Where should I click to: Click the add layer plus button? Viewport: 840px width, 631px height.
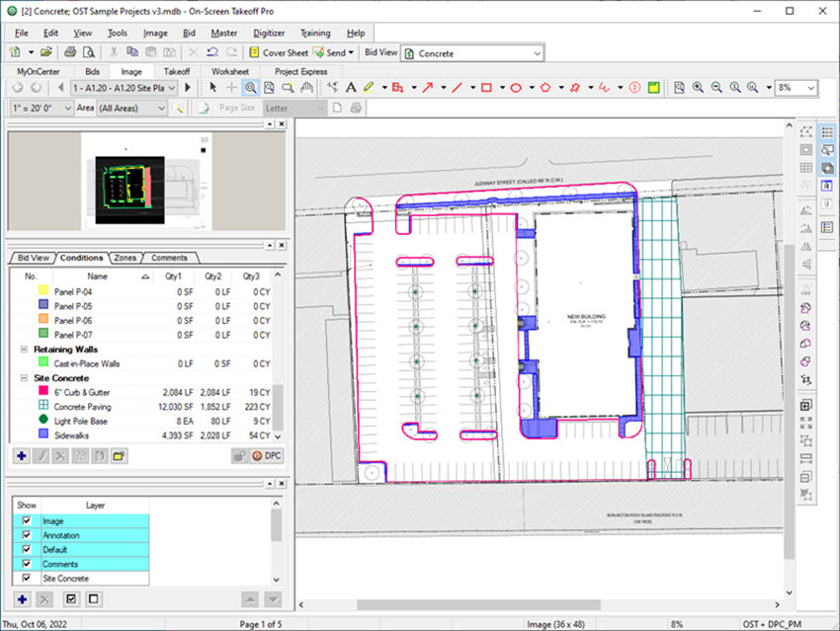22,599
